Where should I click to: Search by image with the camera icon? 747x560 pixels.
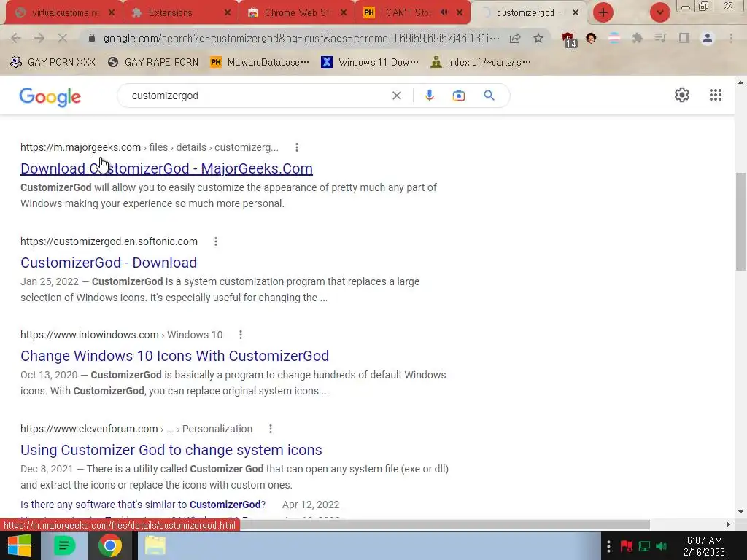[x=458, y=96]
